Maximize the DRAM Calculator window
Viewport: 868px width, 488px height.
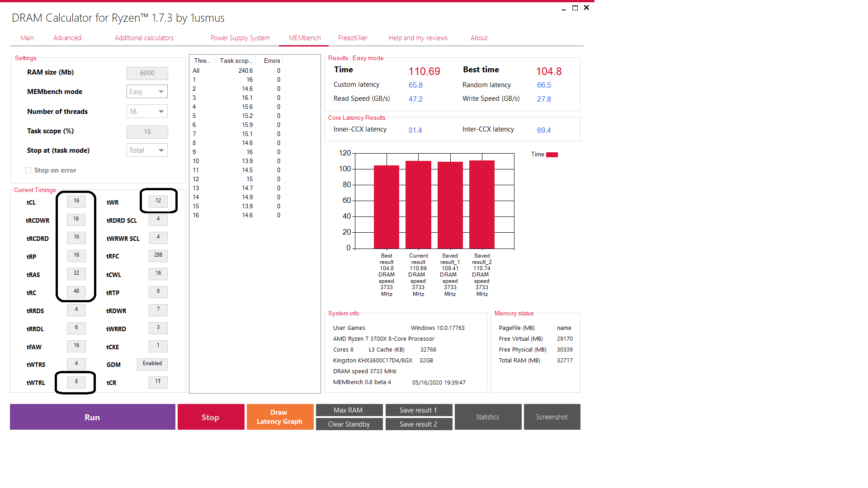pos(575,8)
